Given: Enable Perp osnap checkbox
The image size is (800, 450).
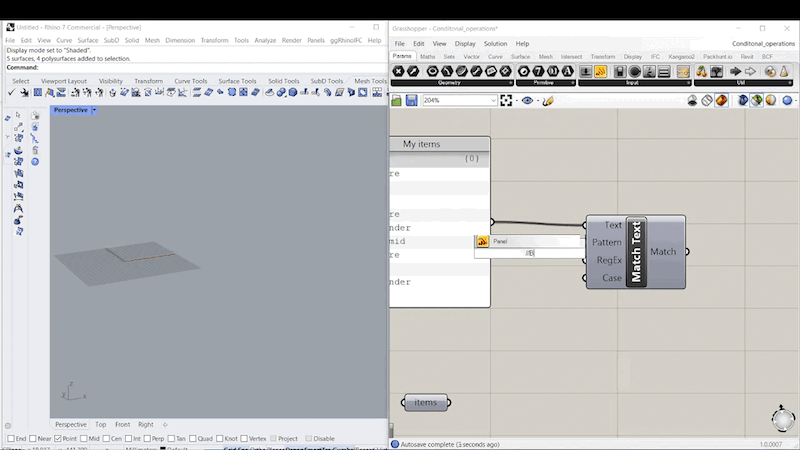Looking at the screenshot, I should (x=147, y=439).
